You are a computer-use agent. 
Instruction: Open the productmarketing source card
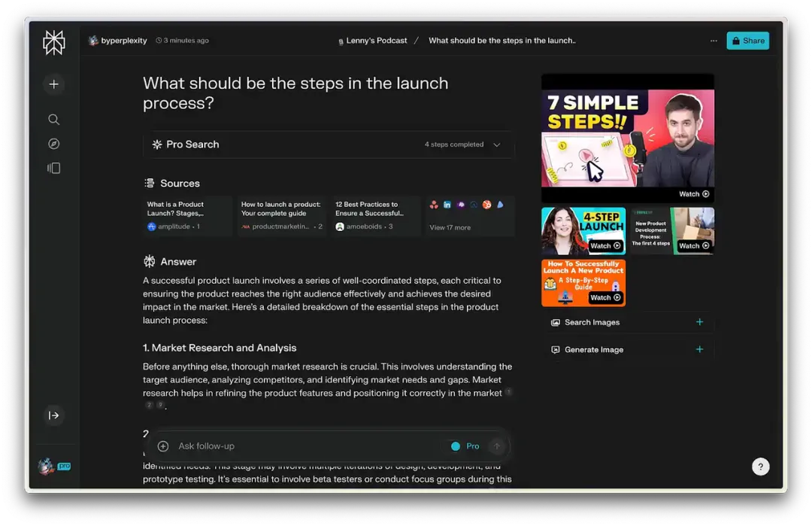pyautogui.click(x=282, y=215)
